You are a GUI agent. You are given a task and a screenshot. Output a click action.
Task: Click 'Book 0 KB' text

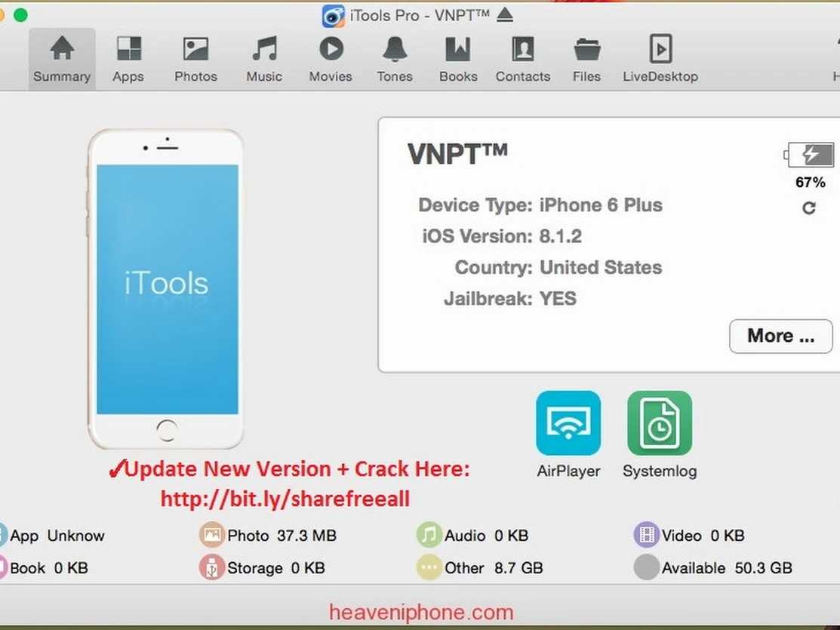pos(49,568)
